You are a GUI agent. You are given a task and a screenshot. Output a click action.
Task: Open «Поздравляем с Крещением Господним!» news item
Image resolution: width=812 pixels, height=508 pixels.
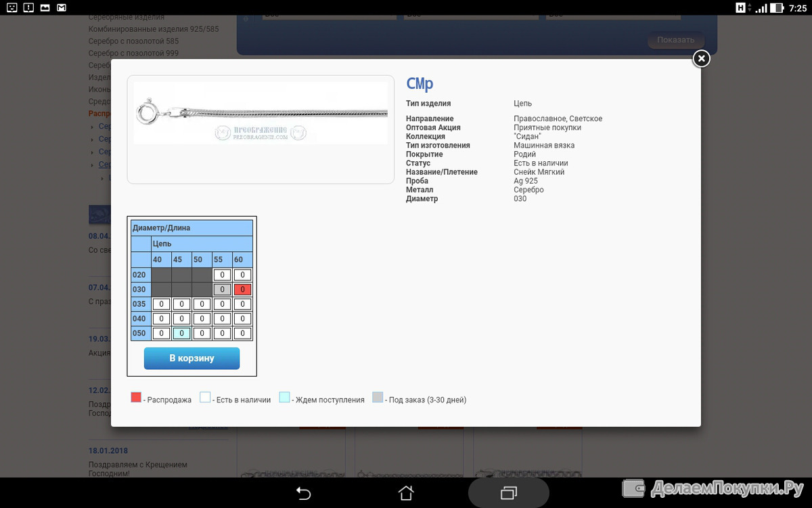pos(138,469)
